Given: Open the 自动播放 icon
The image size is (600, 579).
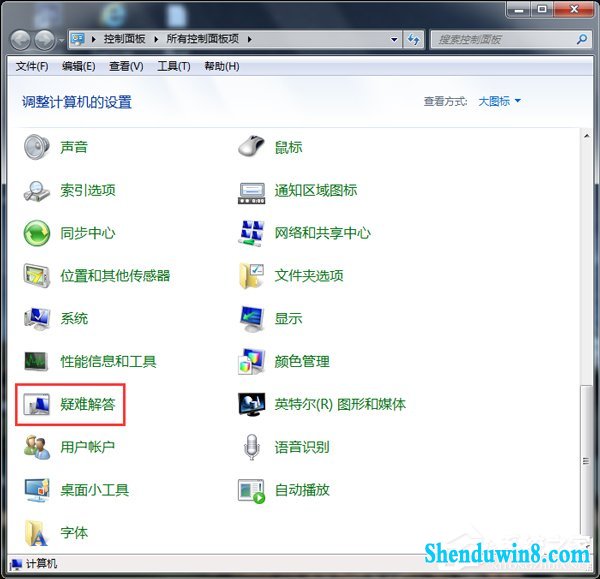Looking at the screenshot, I should point(251,491).
